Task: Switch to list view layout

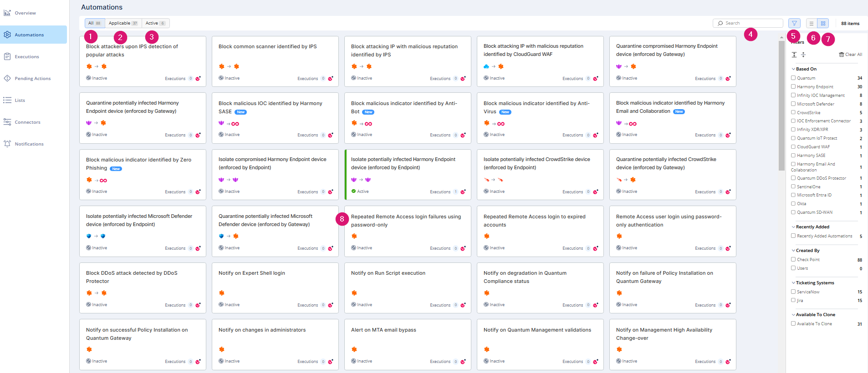Action: coord(811,23)
